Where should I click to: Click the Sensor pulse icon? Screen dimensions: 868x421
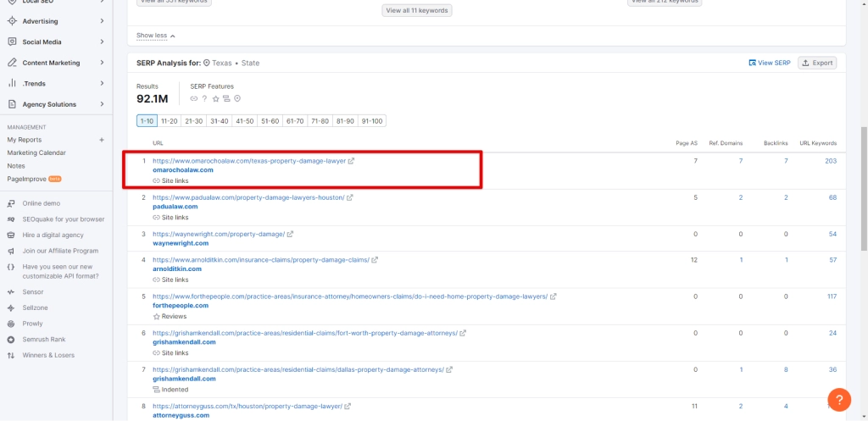click(x=11, y=292)
